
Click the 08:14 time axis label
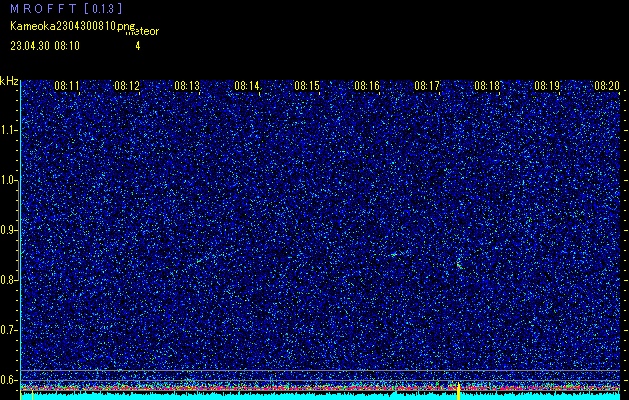point(247,86)
